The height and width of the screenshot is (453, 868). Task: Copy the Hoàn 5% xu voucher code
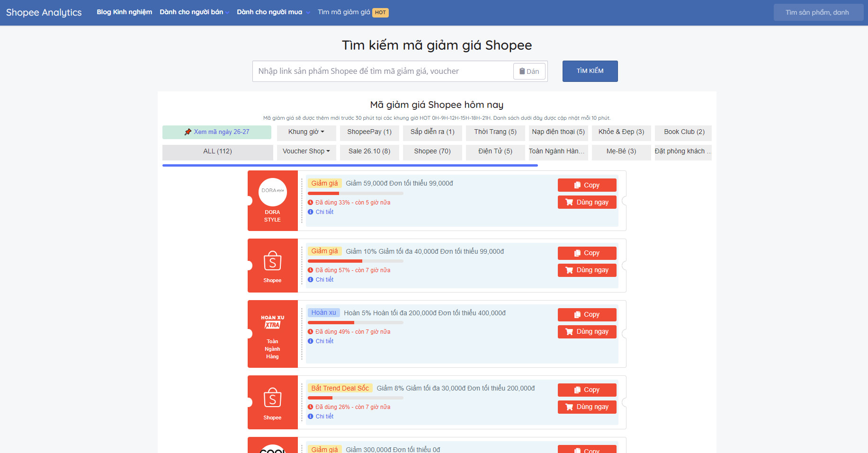point(587,315)
